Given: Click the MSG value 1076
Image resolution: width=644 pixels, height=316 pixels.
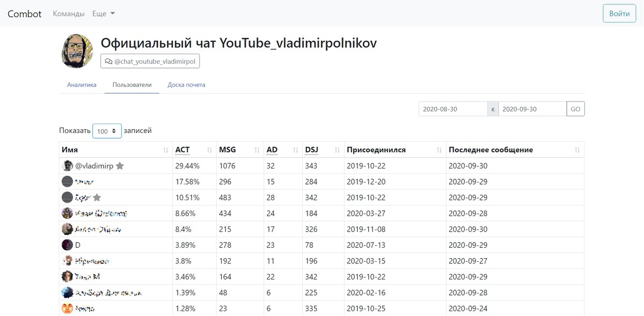Looking at the screenshot, I should (x=228, y=166).
